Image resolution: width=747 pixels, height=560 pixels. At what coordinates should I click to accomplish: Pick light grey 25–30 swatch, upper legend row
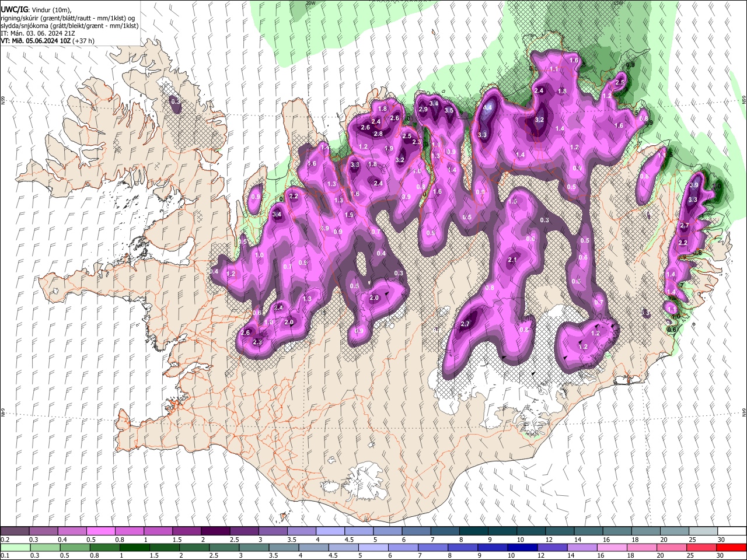(x=703, y=531)
